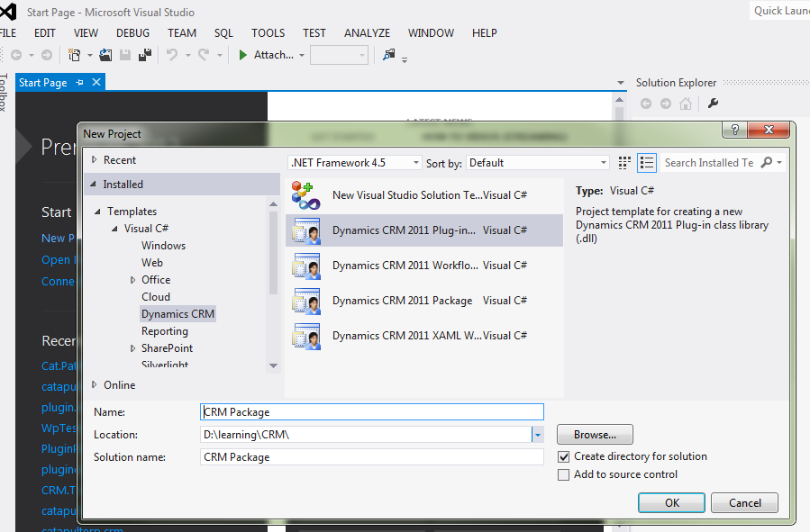Click the Open File toolbar icon
This screenshot has width=810, height=532.
[x=106, y=55]
